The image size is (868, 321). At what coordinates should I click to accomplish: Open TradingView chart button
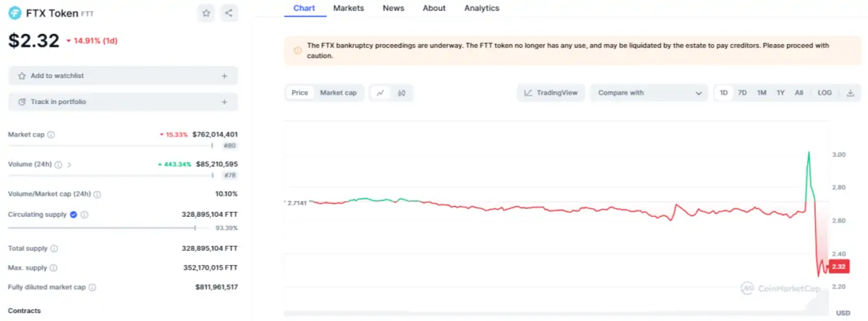(551, 93)
